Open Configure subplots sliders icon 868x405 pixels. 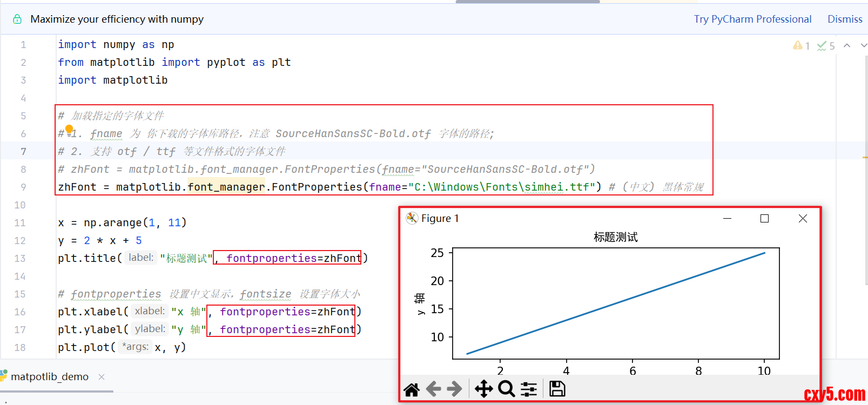[529, 389]
